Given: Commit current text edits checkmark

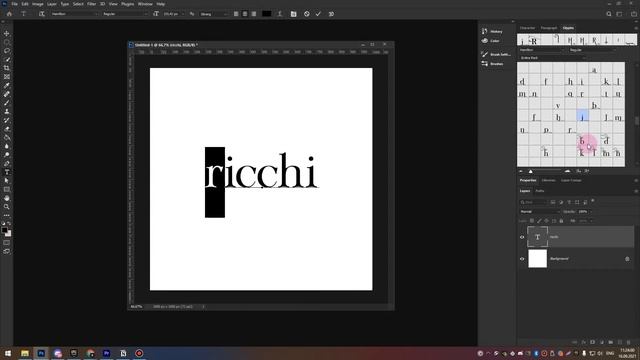Looking at the screenshot, I should 318,14.
